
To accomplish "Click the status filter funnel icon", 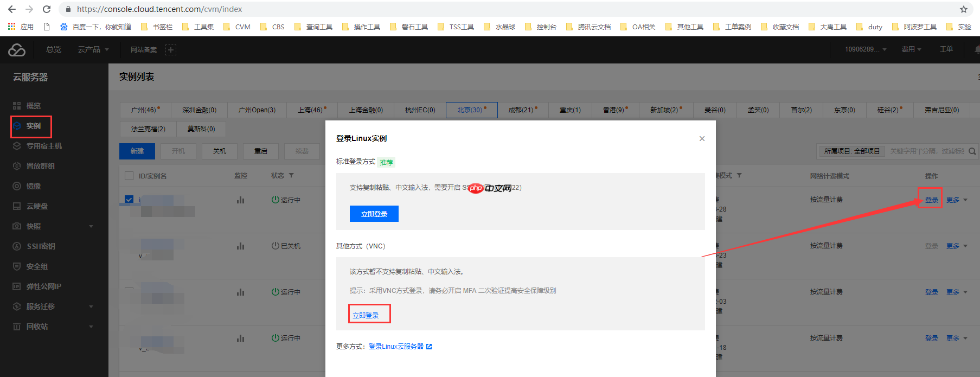I will (291, 176).
